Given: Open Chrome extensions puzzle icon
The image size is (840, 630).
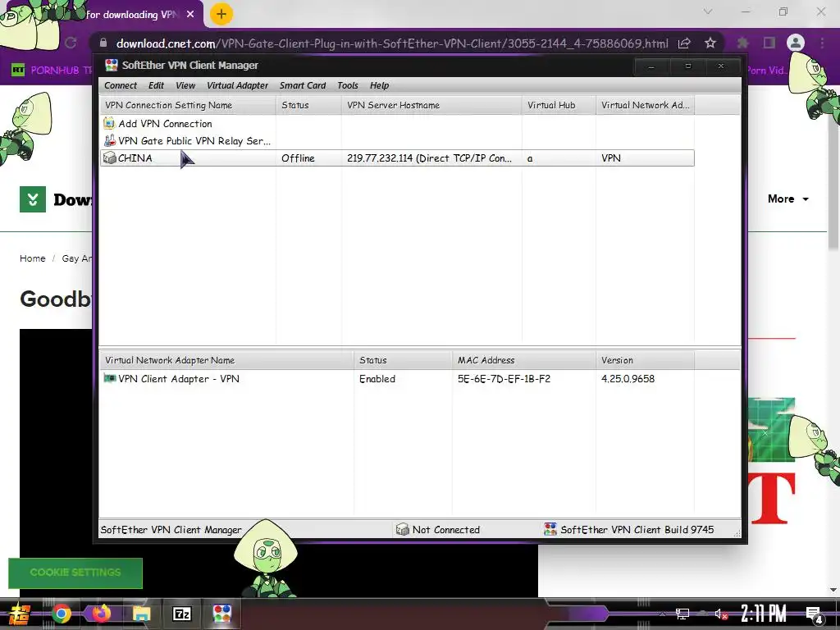Looking at the screenshot, I should click(742, 43).
